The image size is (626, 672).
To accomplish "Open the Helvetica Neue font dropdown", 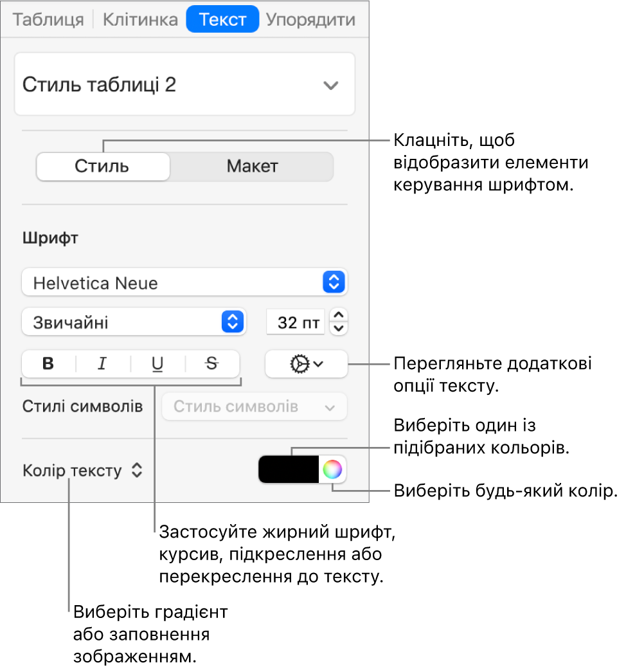I will point(184,283).
